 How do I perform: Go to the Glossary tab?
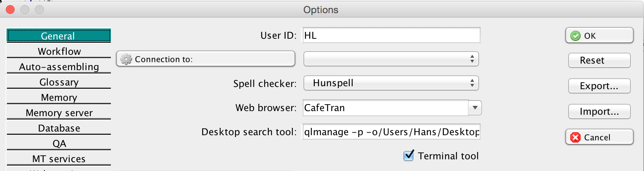(58, 82)
